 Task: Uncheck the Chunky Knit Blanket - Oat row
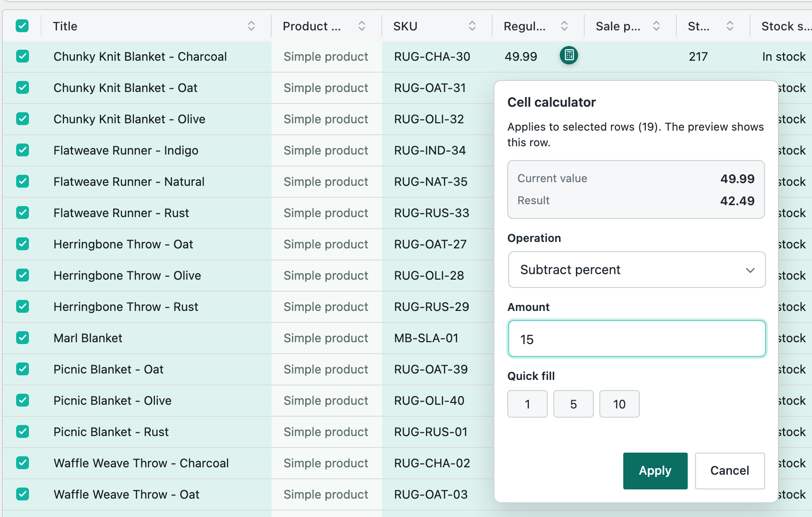tap(23, 87)
